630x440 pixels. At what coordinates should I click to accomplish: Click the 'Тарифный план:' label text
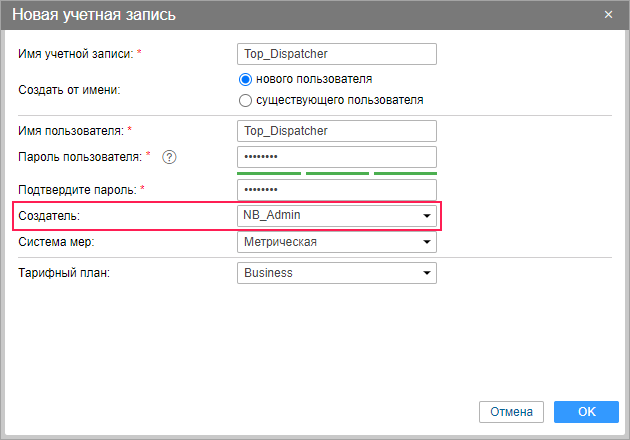pyautogui.click(x=63, y=272)
